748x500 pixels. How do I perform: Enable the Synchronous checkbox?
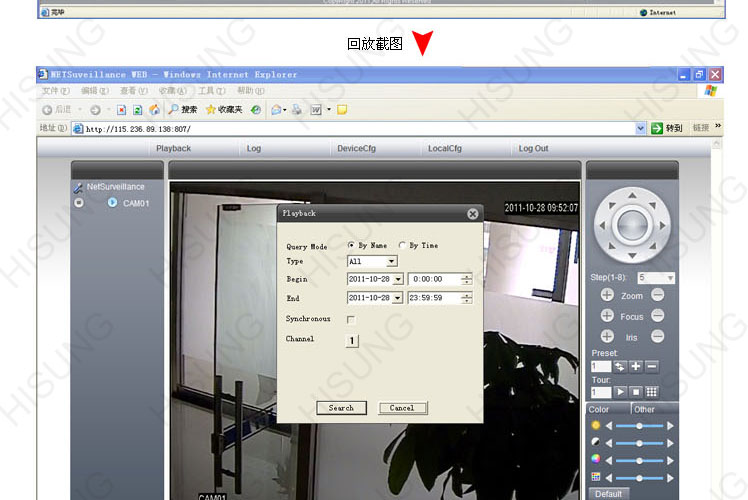351,319
